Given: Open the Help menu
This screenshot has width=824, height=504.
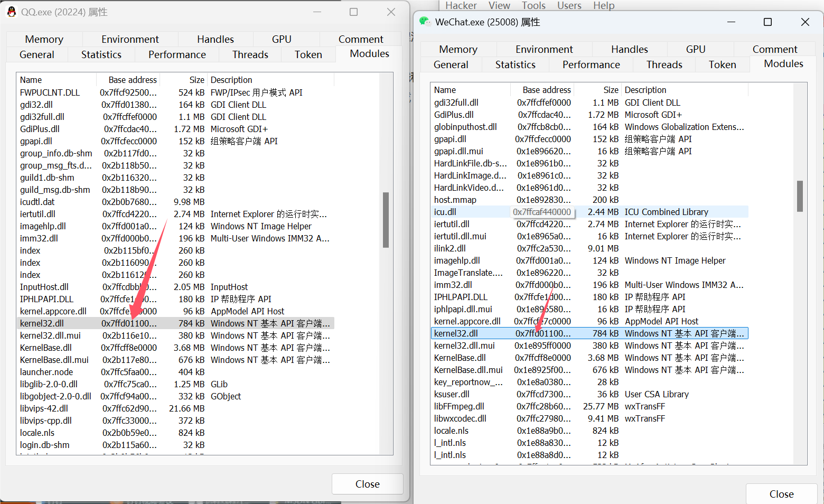Looking at the screenshot, I should pos(604,5).
